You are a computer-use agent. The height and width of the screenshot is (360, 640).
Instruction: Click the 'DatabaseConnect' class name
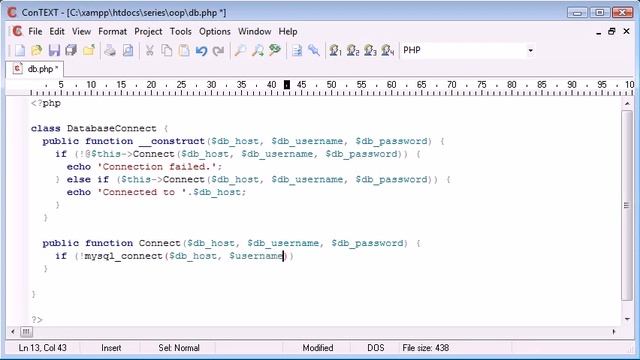[x=111, y=128]
